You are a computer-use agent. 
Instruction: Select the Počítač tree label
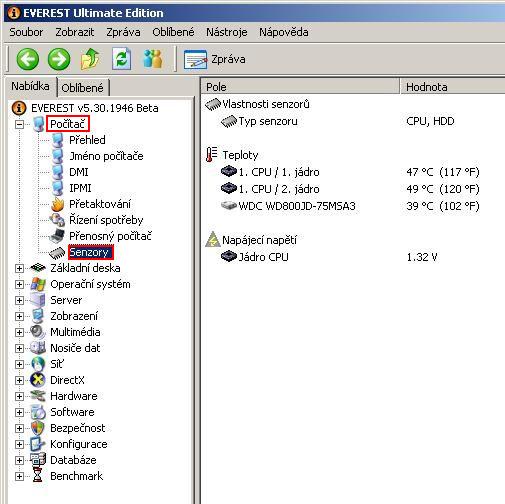(x=68, y=124)
